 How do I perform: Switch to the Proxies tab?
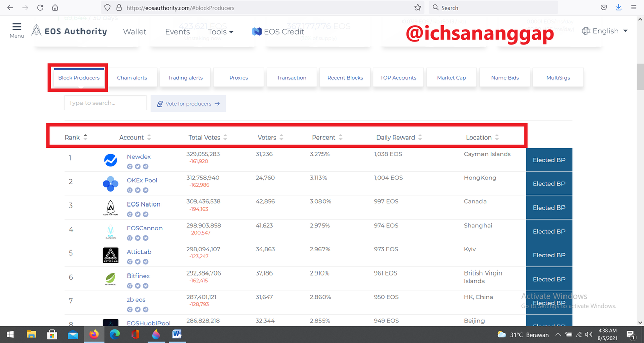coord(238,78)
